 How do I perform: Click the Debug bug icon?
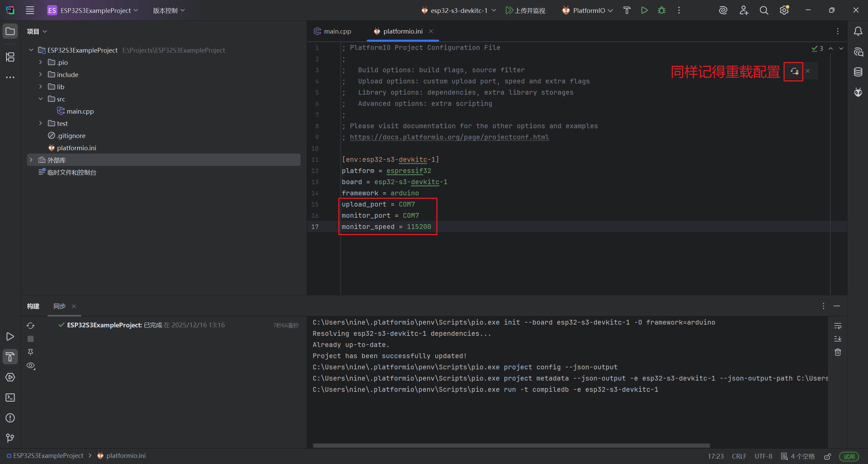[x=662, y=11]
